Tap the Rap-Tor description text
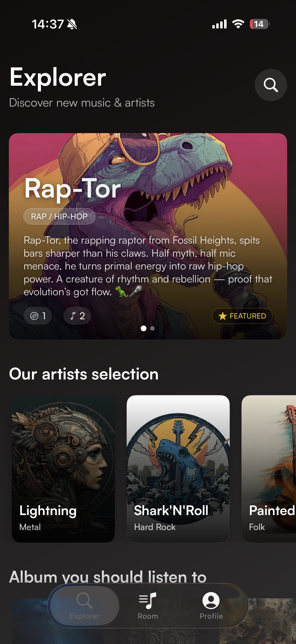The height and width of the screenshot is (644, 296). pos(148,266)
